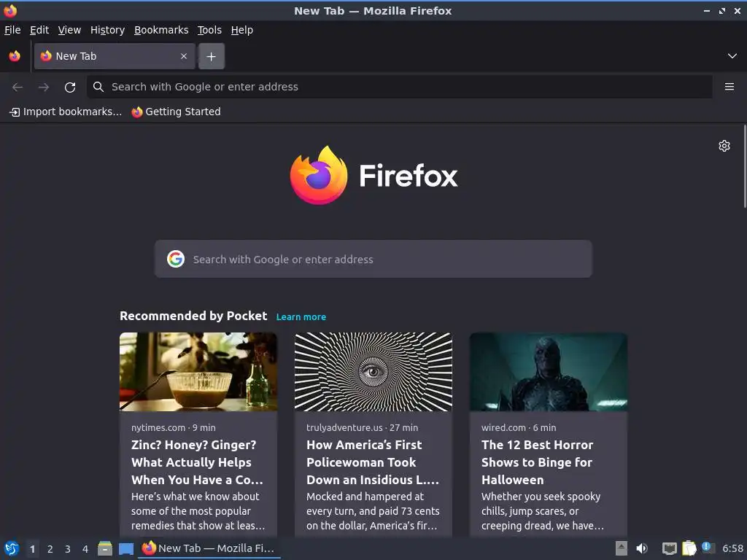Image resolution: width=747 pixels, height=560 pixels.
Task: Open the horror creature article thumbnail
Action: click(549, 372)
